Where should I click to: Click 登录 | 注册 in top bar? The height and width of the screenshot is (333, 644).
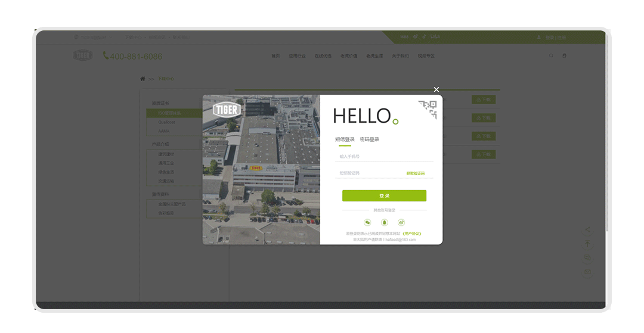pos(555,38)
